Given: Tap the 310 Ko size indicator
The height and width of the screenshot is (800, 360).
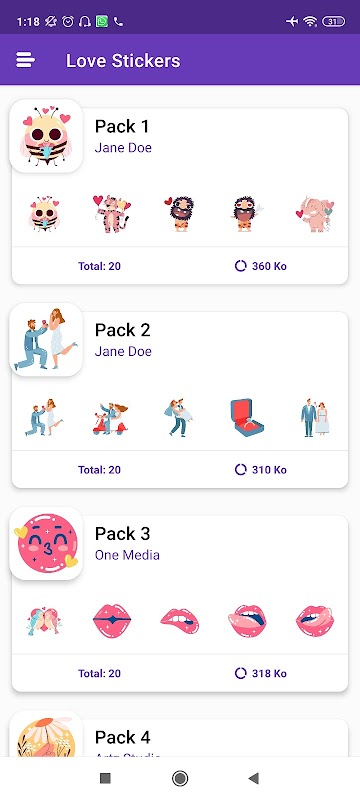Looking at the screenshot, I should tap(261, 469).
